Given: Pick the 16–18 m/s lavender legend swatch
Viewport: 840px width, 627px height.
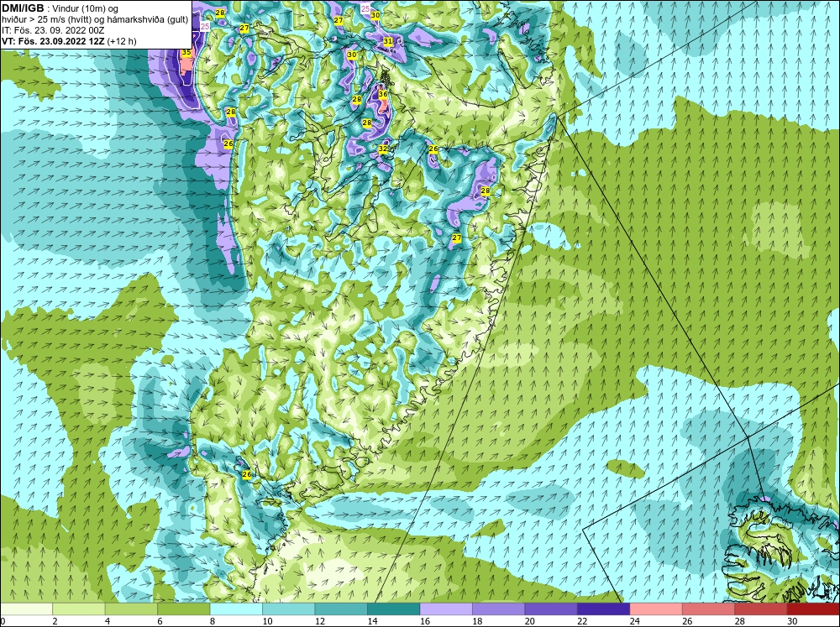Looking at the screenshot, I should point(446,609).
